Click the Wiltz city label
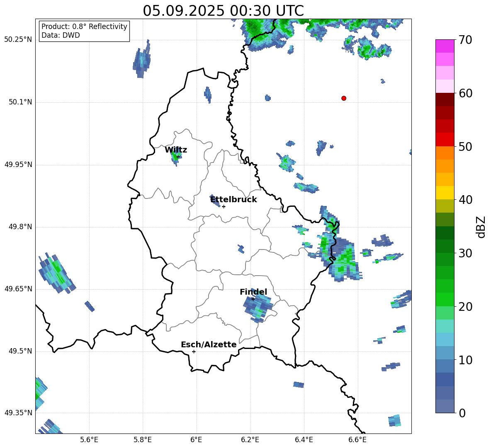 tap(176, 150)
